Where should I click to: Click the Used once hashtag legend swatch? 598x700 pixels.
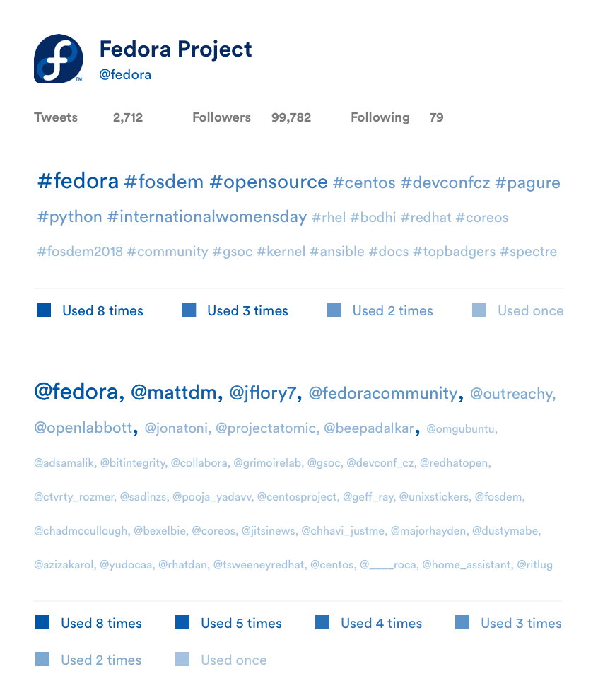pyautogui.click(x=479, y=310)
